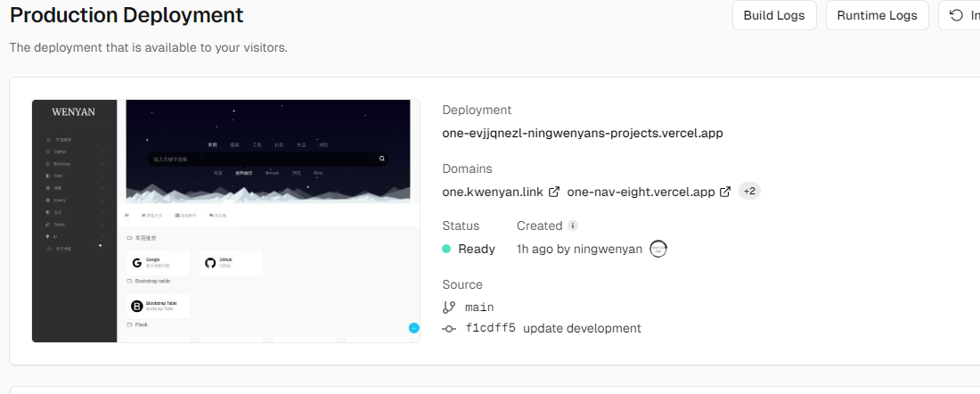Click the green Ready status dot
Image resolution: width=980 pixels, height=394 pixels.
(x=446, y=249)
